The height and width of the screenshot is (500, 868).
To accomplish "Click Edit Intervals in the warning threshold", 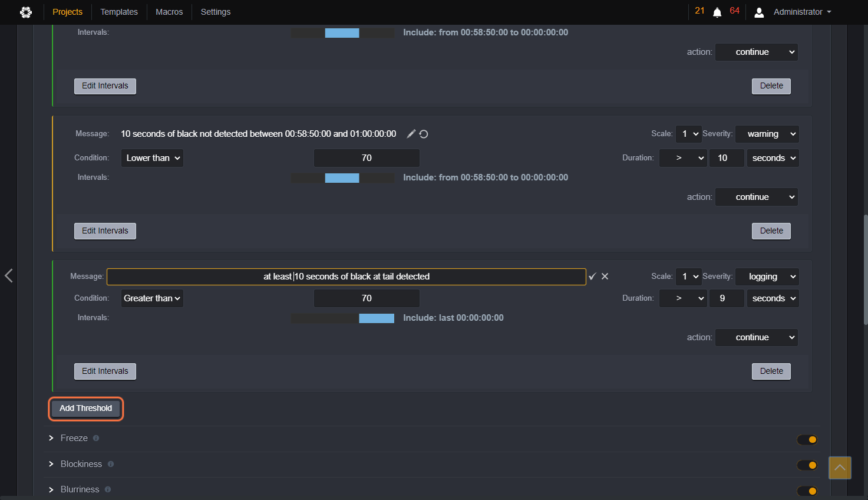I will [x=105, y=231].
